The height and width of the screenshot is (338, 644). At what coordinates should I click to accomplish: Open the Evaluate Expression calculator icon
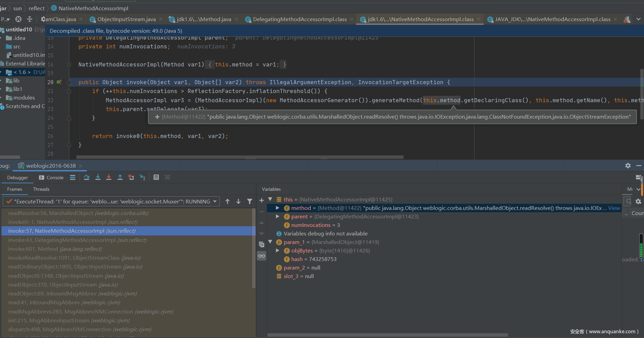[156, 177]
